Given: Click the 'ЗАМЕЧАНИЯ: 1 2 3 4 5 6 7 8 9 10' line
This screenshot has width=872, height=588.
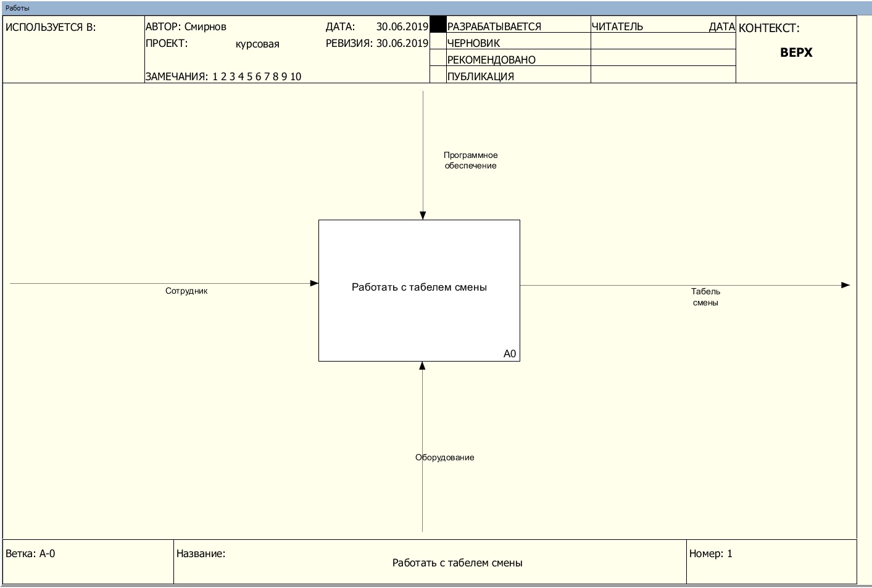Looking at the screenshot, I should pyautogui.click(x=223, y=77).
